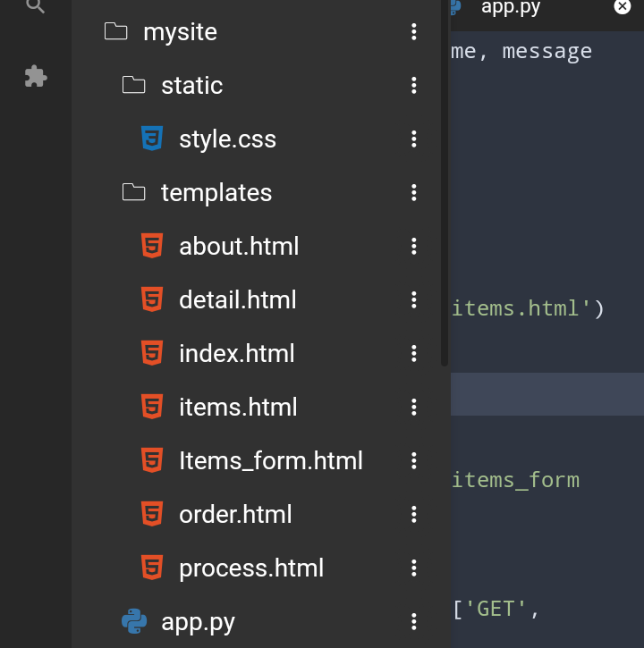Collapse the static folder
Viewport: 644px width, 648px height.
[192, 86]
